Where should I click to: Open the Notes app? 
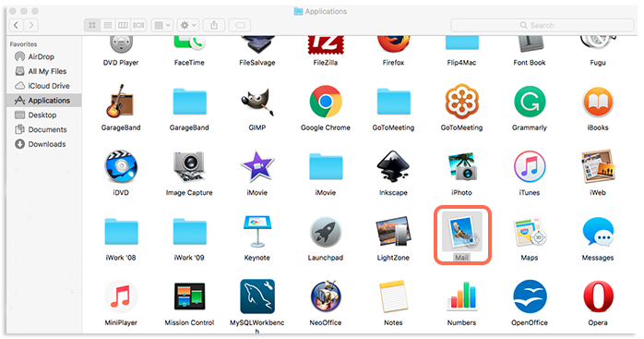[x=393, y=297]
